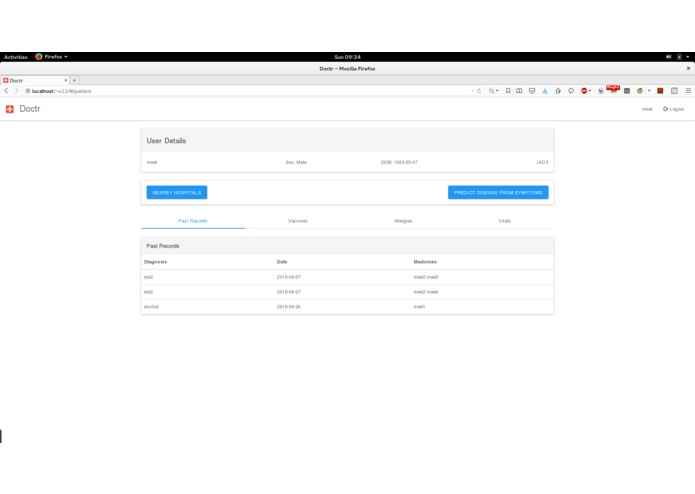Click the localhost address bar
The width and height of the screenshot is (695, 494).
point(248,91)
